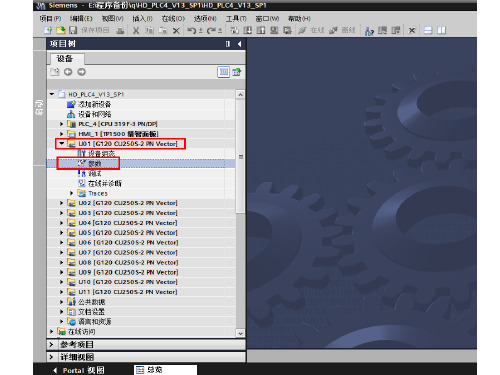Screen dimensions: 500x375
Task: Open the 项目(P) menu
Action: coord(50,19)
